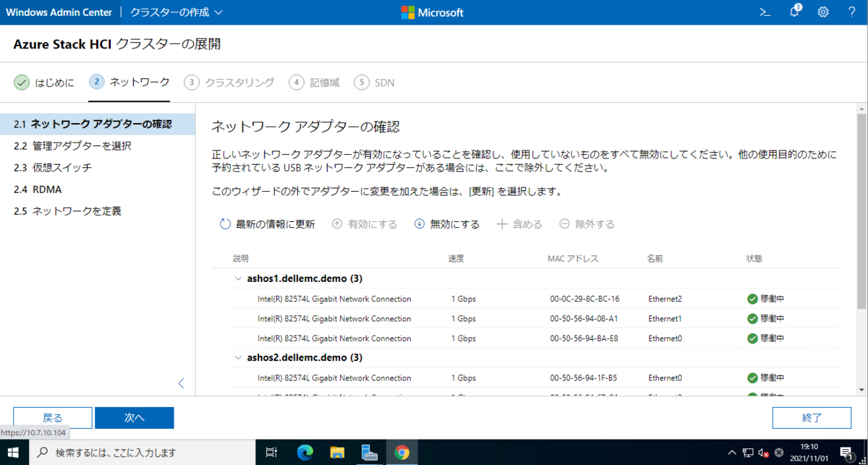The image size is (868, 465).
Task: Click the green status icon for Ethernet2
Action: pyautogui.click(x=752, y=299)
